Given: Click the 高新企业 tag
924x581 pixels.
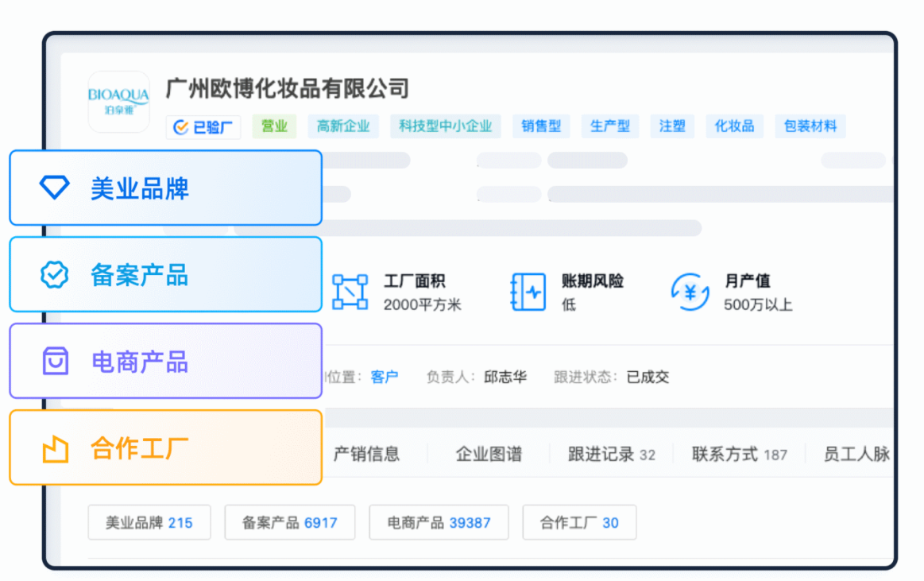Looking at the screenshot, I should tap(343, 126).
